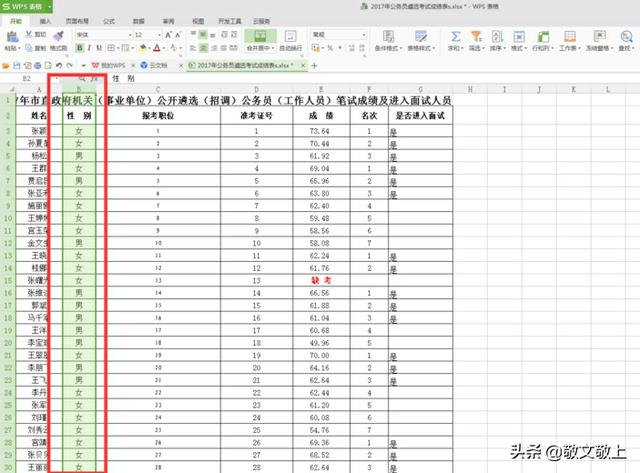Click the Undo arrow icon

coord(59,65)
